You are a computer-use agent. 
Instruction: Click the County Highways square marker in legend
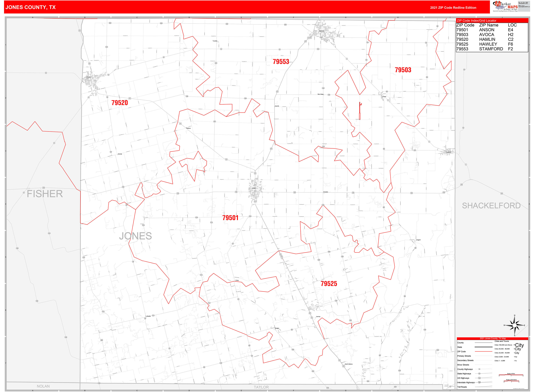(479, 369)
